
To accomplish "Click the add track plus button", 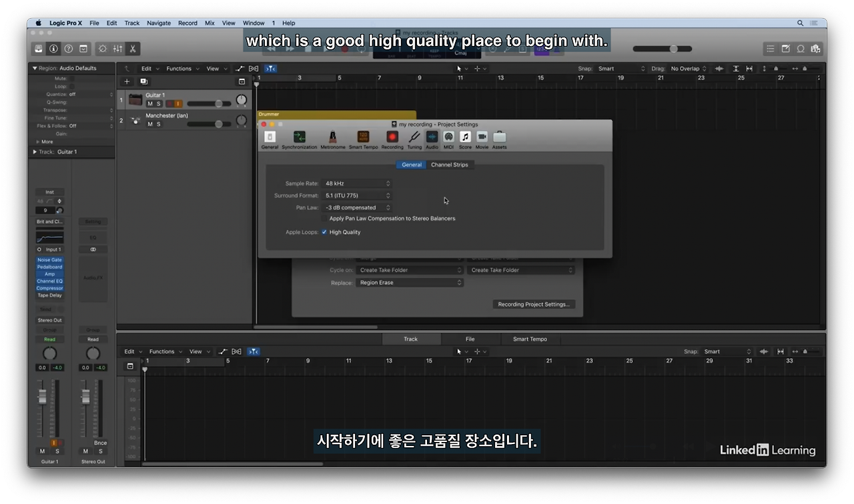I will pos(127,81).
